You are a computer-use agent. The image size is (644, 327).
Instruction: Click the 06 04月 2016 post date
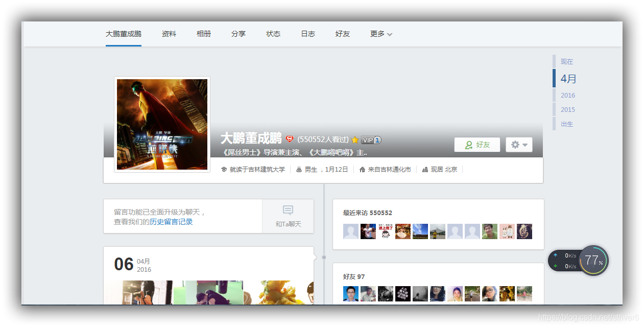click(x=133, y=265)
